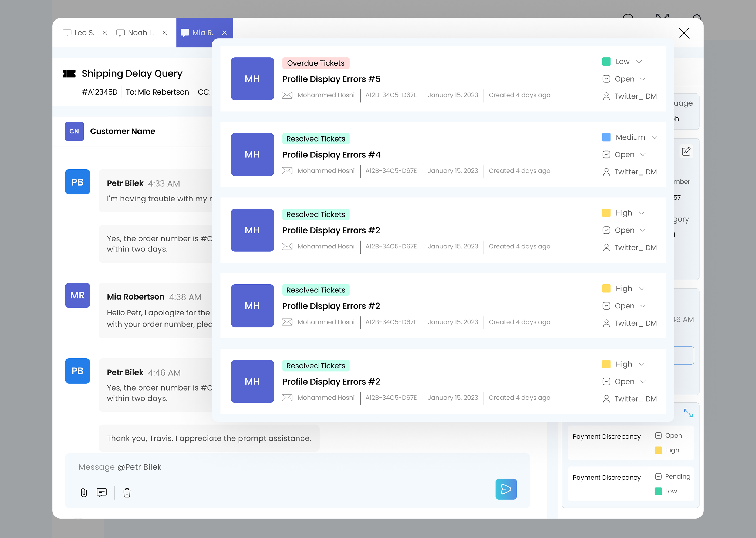756x538 pixels.
Task: Click the expand arrows icon near Payment Discrepancy
Action: click(688, 413)
